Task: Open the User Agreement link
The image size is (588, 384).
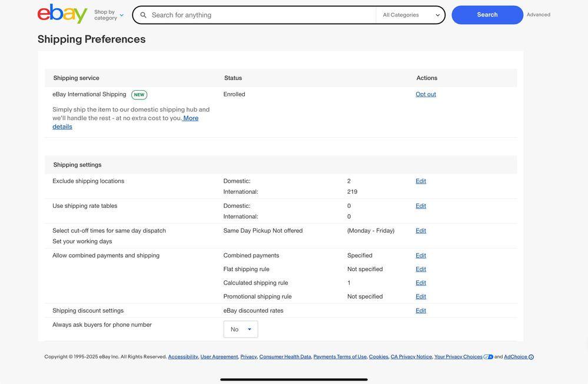Action: tap(219, 356)
